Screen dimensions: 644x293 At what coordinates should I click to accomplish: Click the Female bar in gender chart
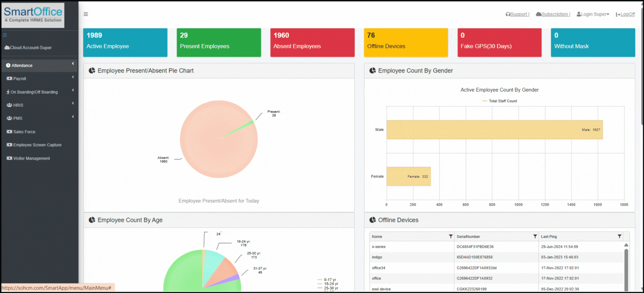click(409, 176)
